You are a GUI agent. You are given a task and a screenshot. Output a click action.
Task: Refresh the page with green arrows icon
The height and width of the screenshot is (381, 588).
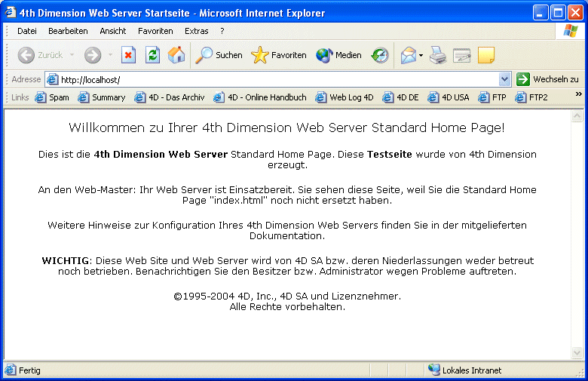click(x=152, y=55)
